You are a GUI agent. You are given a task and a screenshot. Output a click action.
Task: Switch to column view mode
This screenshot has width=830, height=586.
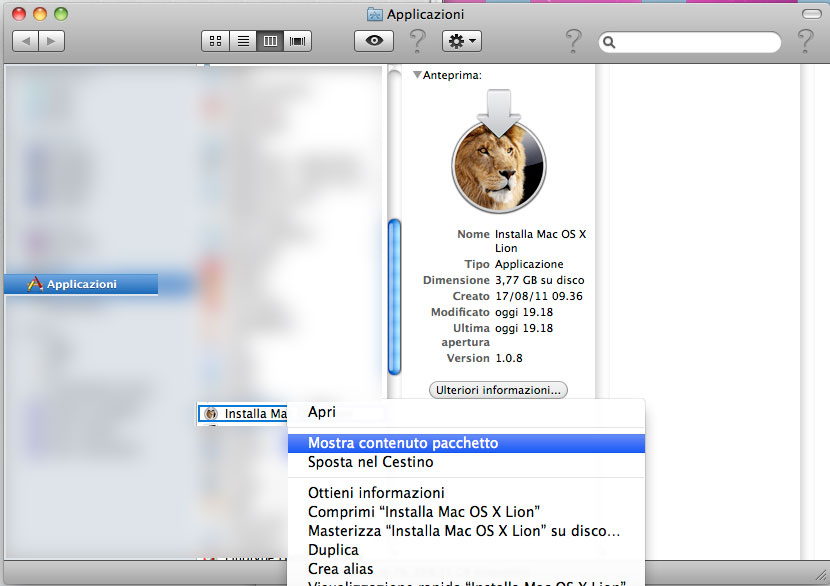click(270, 41)
